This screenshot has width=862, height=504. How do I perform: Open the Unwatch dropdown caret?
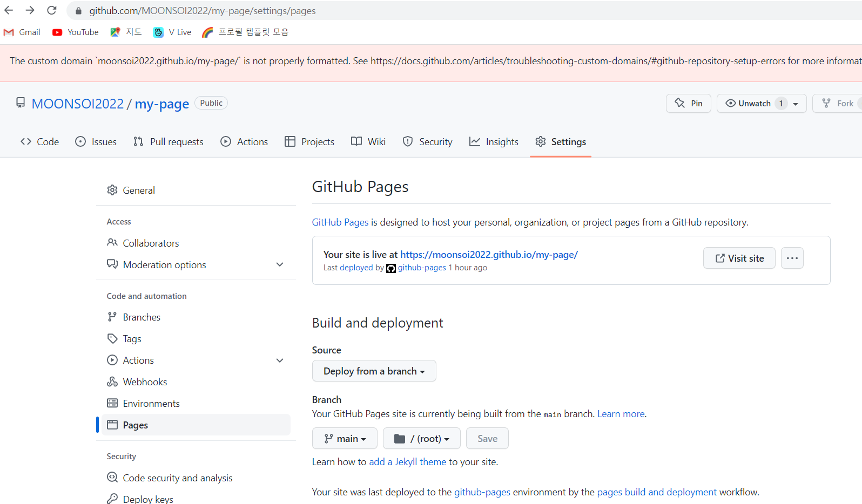click(x=796, y=104)
